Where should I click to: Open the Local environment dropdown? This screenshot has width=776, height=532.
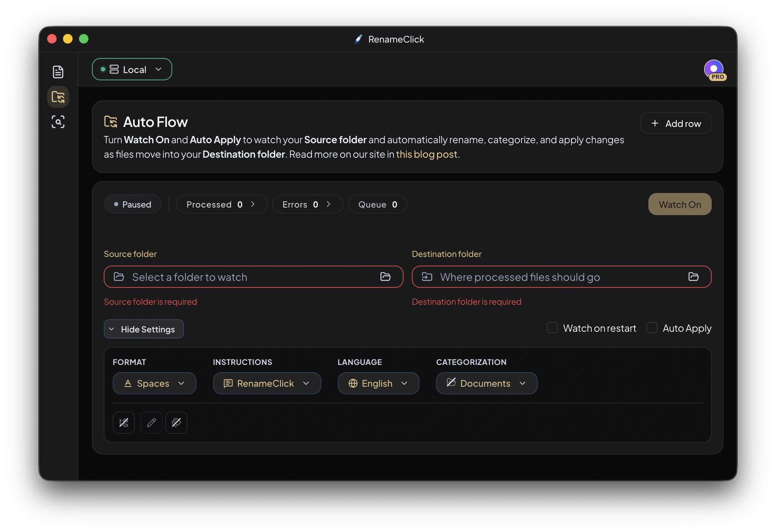coord(132,69)
